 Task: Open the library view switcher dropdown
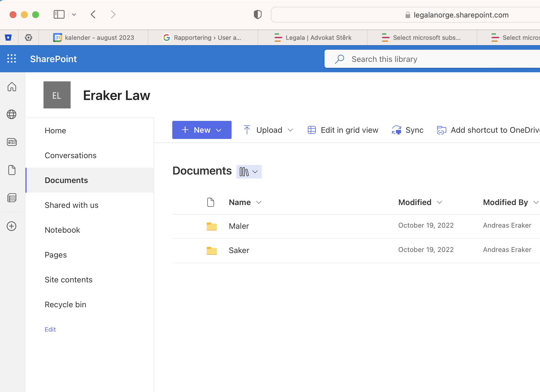tap(249, 172)
